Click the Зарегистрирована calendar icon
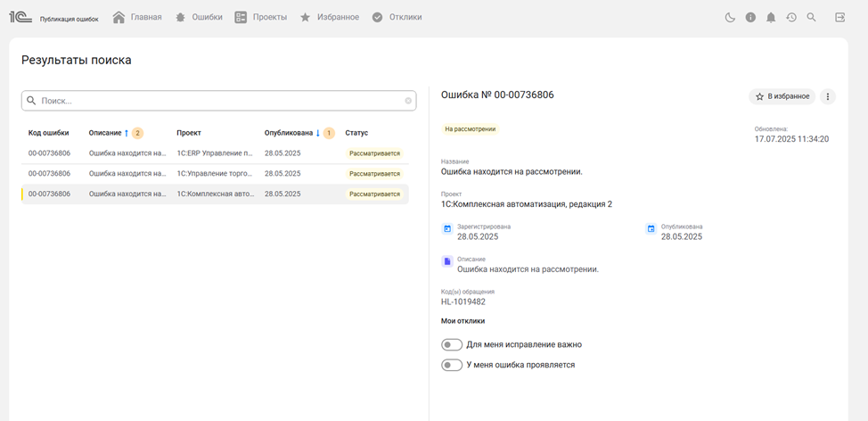The height and width of the screenshot is (421, 868). tap(447, 228)
